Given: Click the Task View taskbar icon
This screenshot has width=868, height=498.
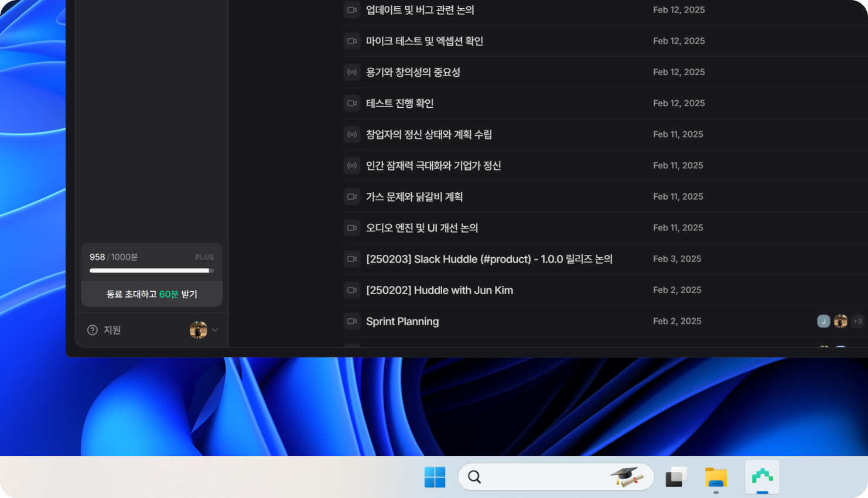Looking at the screenshot, I should [676, 477].
